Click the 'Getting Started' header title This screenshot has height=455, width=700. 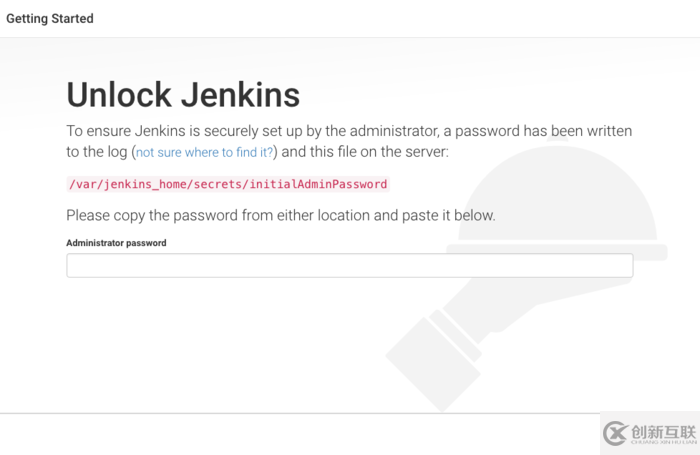point(50,19)
